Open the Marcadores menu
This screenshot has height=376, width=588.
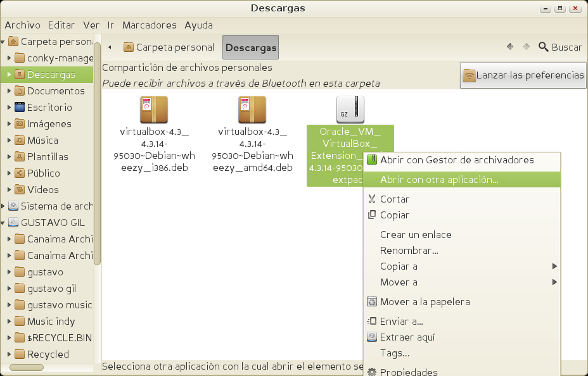(149, 25)
